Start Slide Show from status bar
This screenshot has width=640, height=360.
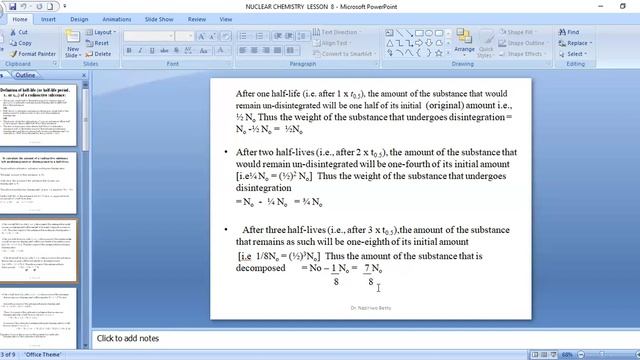(553, 355)
